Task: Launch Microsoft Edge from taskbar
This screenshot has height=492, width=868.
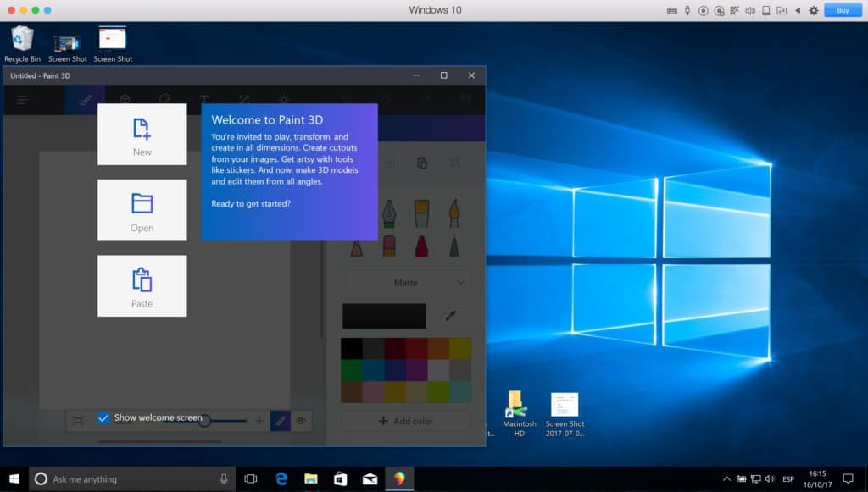Action: point(281,478)
